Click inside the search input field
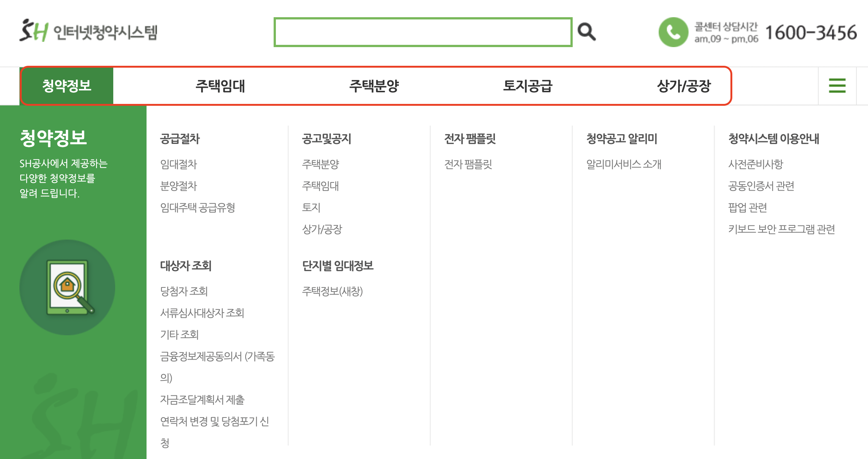 [x=422, y=31]
